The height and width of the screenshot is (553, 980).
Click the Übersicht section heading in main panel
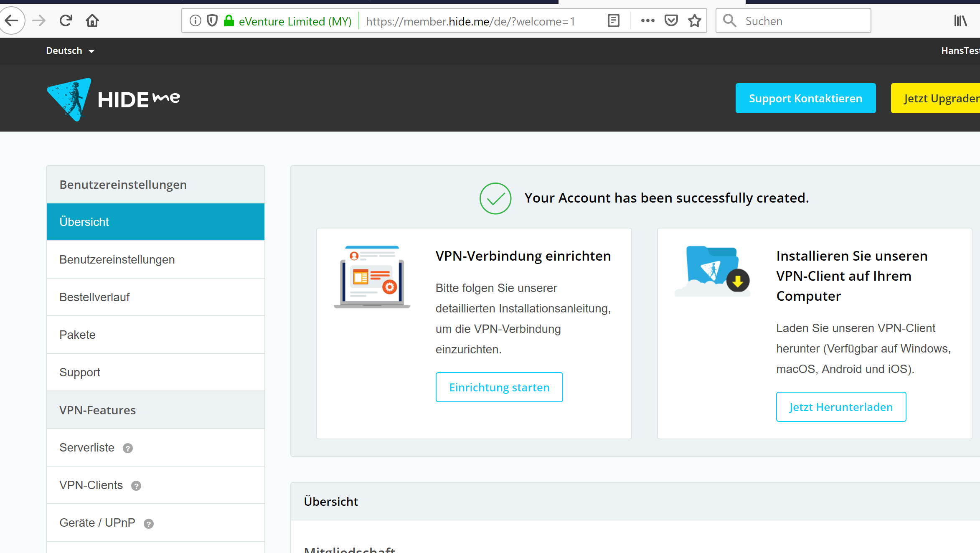click(331, 501)
